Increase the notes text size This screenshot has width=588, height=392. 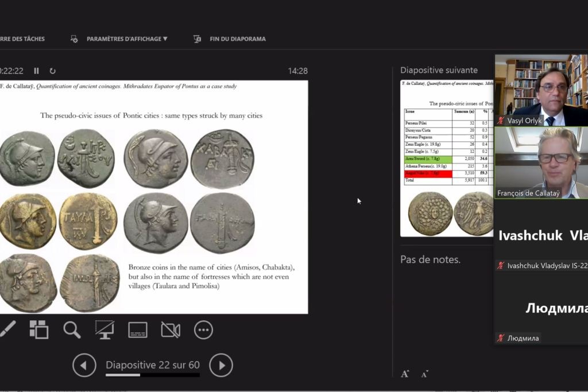[405, 374]
